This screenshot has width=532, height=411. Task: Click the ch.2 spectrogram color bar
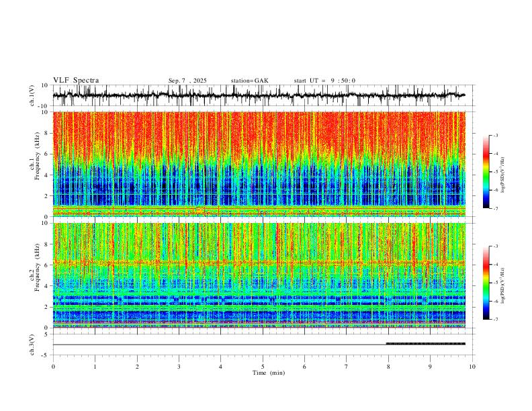click(486, 283)
